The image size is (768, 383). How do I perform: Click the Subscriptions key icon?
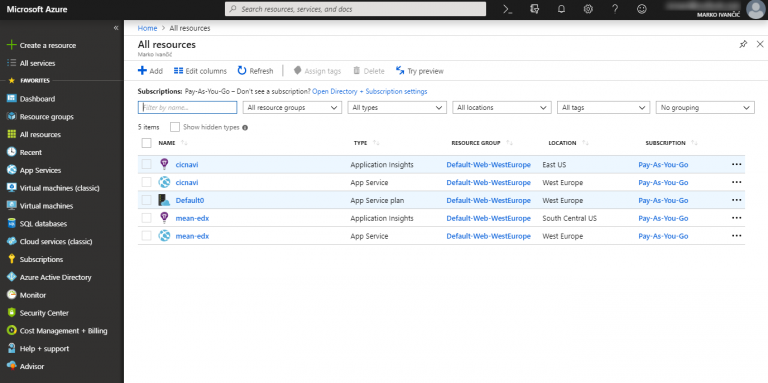click(x=11, y=260)
